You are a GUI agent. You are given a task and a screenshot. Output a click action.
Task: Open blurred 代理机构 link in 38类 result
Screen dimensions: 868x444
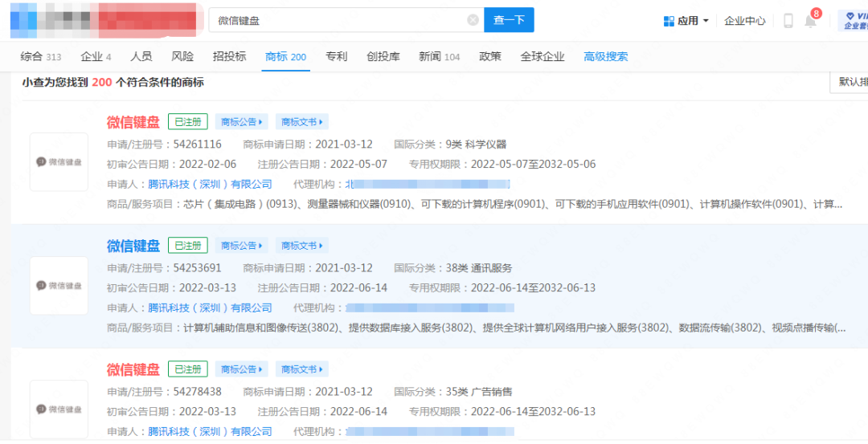click(429, 308)
